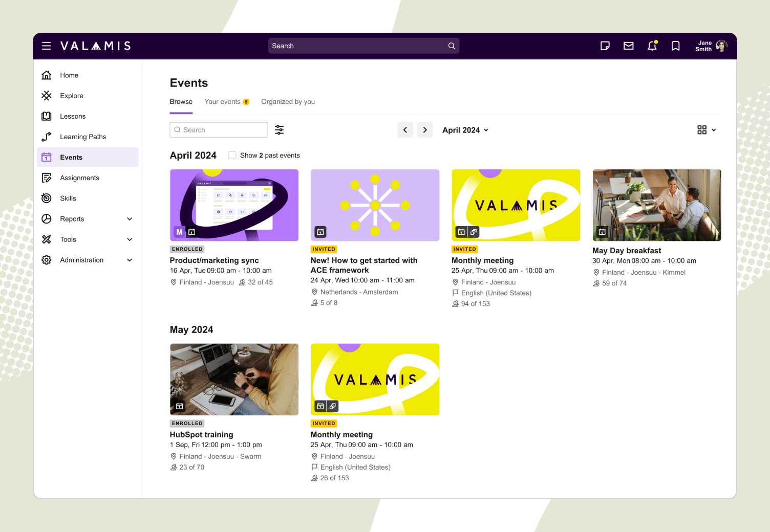Open the ACE framework event thumbnail

(x=375, y=205)
